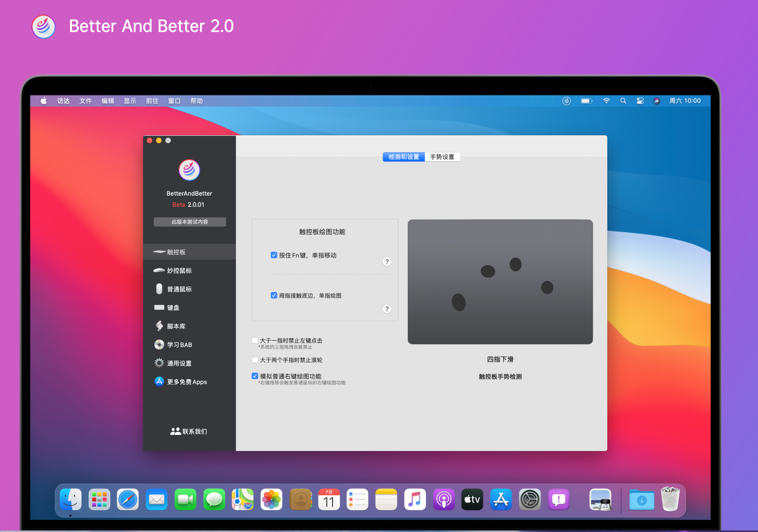Disable 模拟普通右键绘图功能 checkbox

click(255, 376)
